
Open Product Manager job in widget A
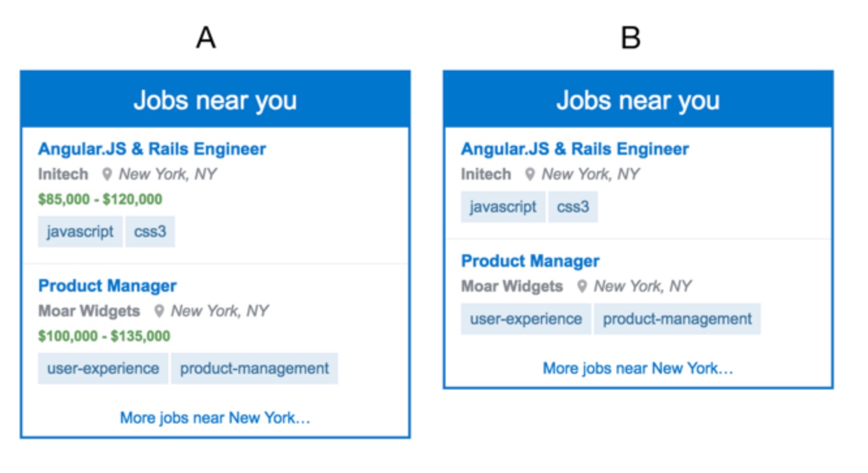(x=108, y=286)
